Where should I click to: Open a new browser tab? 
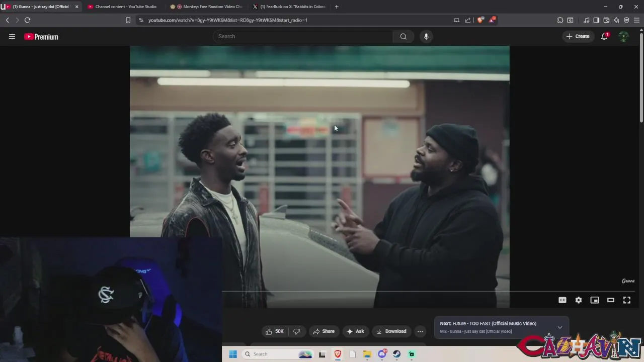(337, 7)
